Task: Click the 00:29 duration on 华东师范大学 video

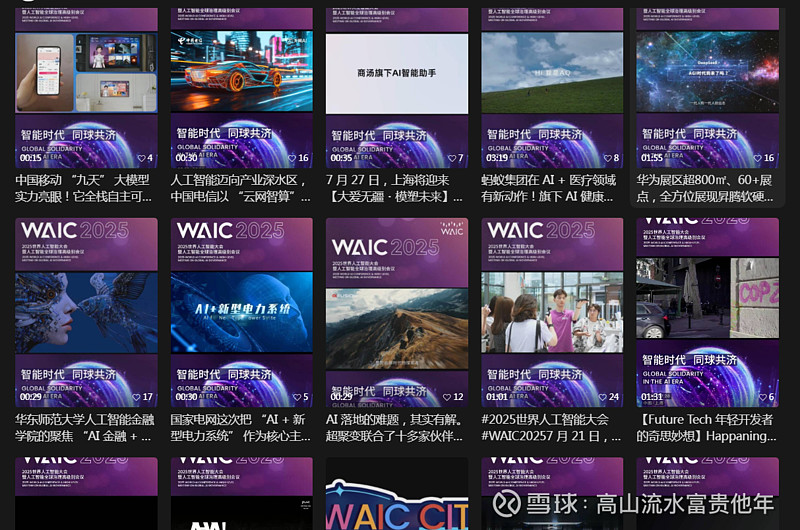Action: click(x=31, y=397)
